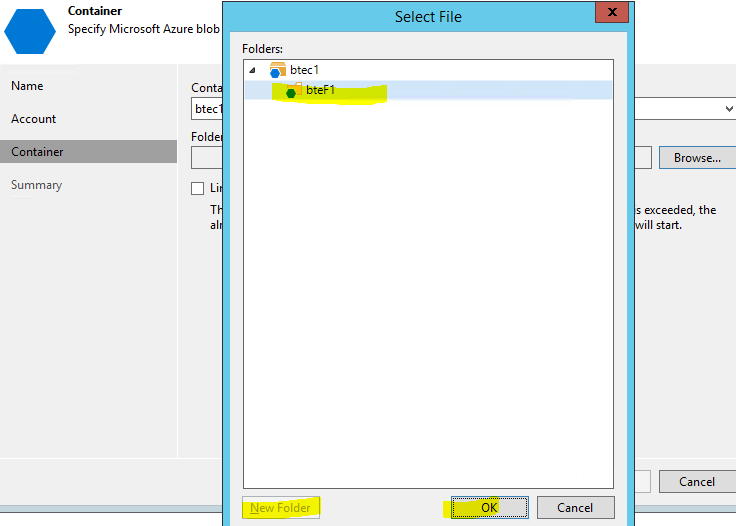This screenshot has width=736, height=526.
Task: Close the Select File dialog window
Action: [x=612, y=12]
